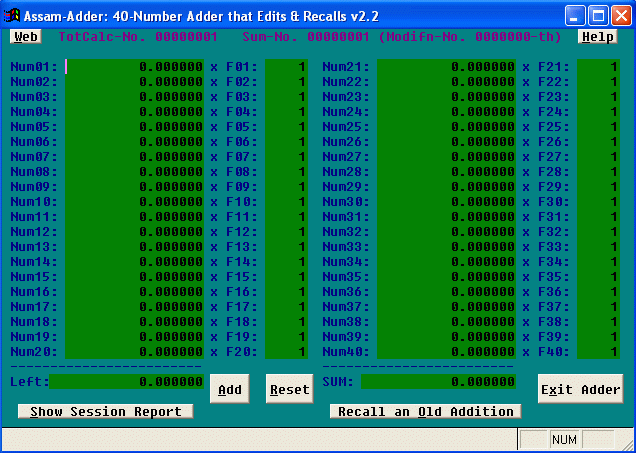The image size is (636, 453).
Task: Click the TotCalc-No. 00000001 text
Action: 138,37
